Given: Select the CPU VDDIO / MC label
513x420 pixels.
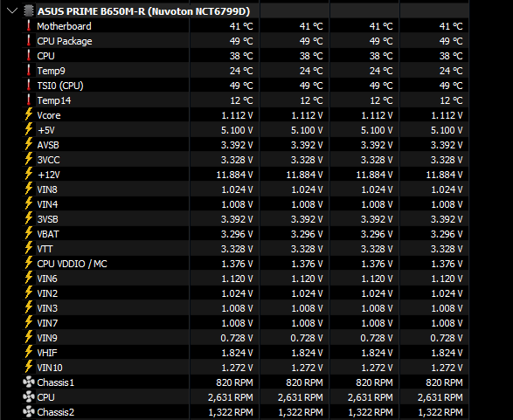Looking at the screenshot, I should (x=72, y=264).
